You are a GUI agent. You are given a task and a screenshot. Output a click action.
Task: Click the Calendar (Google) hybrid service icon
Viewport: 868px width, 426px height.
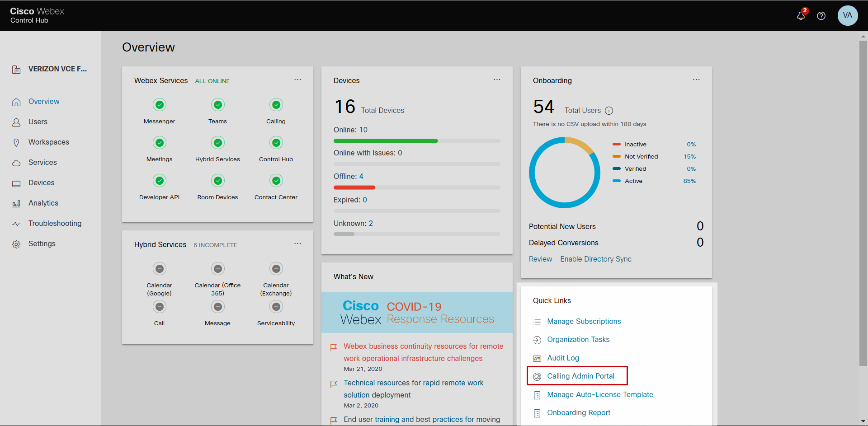[159, 268]
